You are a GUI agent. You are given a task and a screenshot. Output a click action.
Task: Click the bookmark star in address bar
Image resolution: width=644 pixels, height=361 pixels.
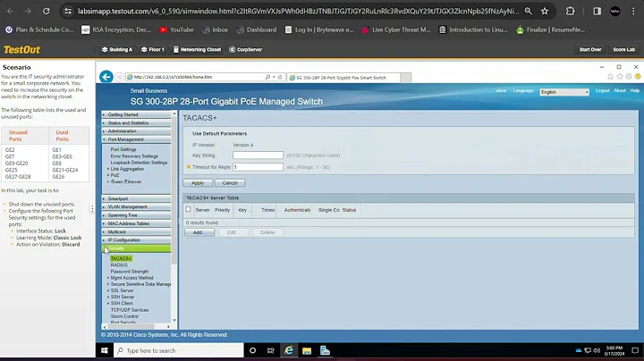click(x=545, y=11)
